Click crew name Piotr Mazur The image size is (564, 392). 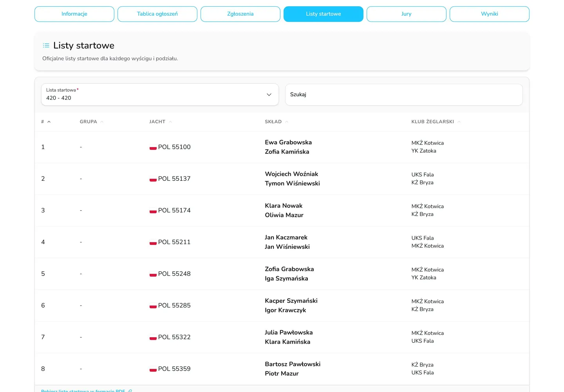point(282,374)
